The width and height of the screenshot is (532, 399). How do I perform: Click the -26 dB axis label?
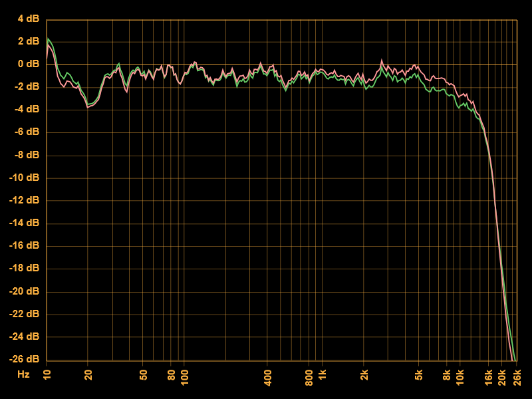[x=25, y=359]
